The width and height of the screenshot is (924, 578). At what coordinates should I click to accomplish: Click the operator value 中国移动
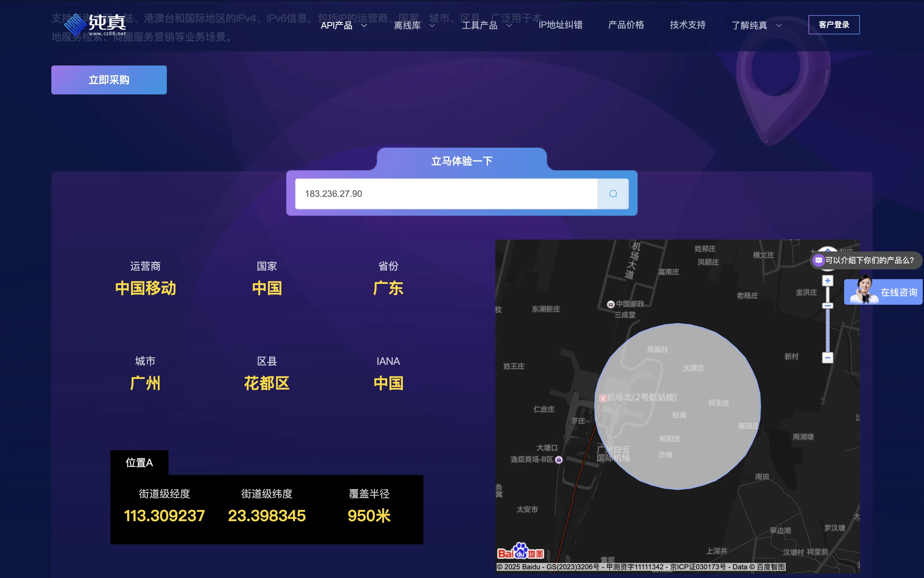[x=145, y=288]
